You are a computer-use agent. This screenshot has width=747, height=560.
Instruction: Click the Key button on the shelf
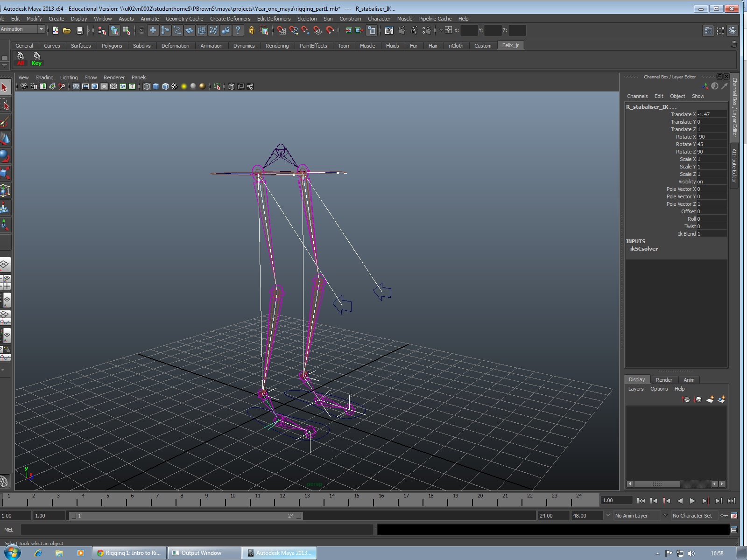pos(36,58)
